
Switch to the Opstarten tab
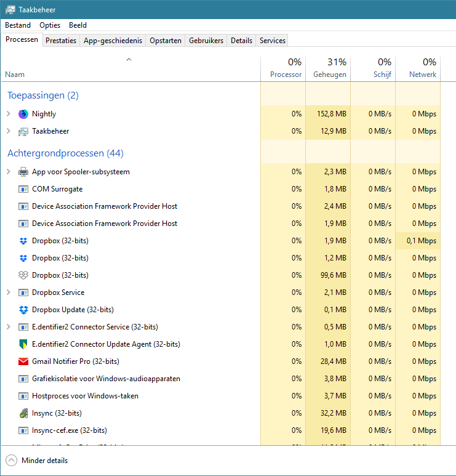point(166,41)
